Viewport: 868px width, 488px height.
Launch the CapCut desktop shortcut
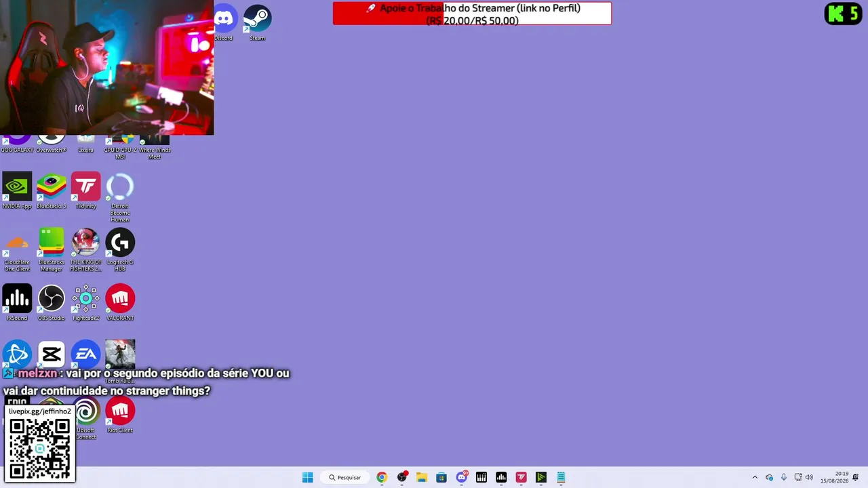[x=52, y=354]
